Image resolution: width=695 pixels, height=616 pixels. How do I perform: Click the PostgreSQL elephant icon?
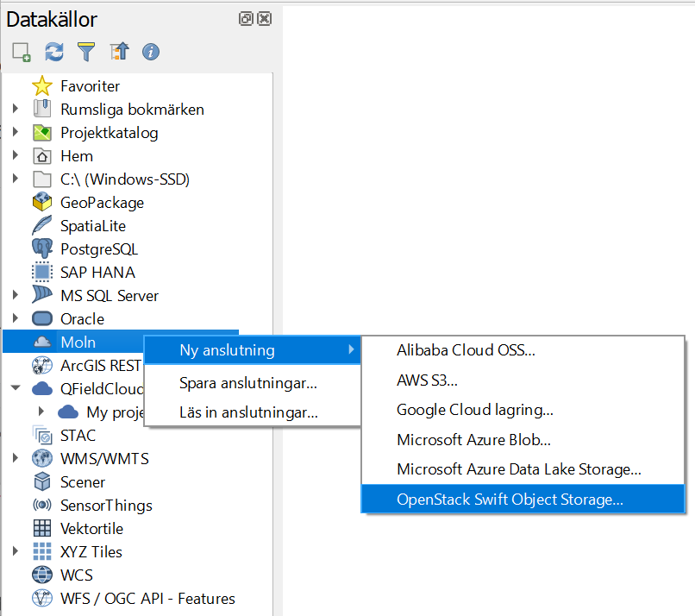42,248
